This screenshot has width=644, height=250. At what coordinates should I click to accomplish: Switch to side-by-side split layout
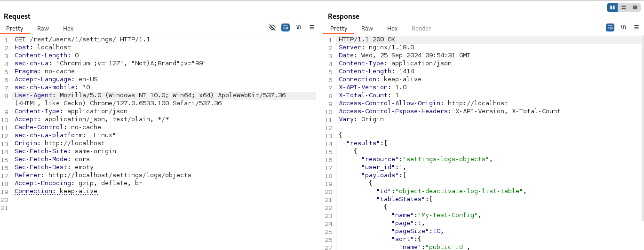(x=612, y=8)
